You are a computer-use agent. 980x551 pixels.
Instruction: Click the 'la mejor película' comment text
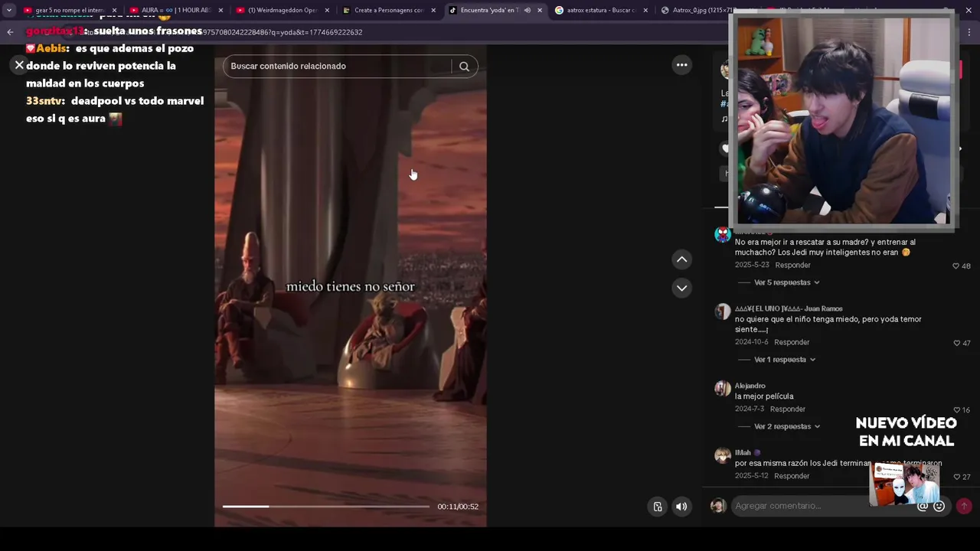(764, 396)
